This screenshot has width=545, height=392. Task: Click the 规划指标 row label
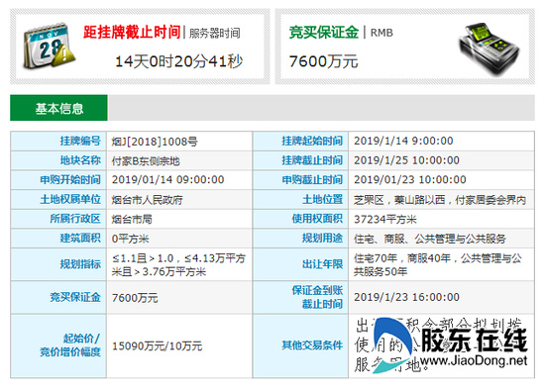tap(80, 264)
